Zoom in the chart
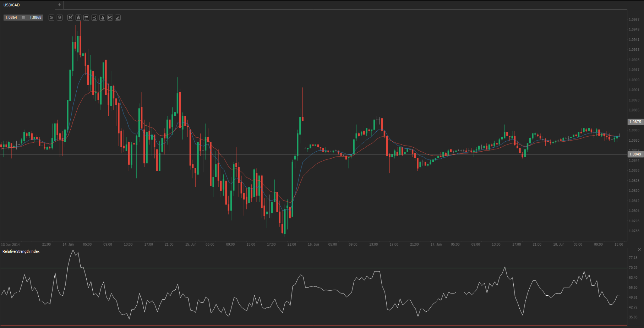644x328 pixels. pyautogui.click(x=60, y=17)
